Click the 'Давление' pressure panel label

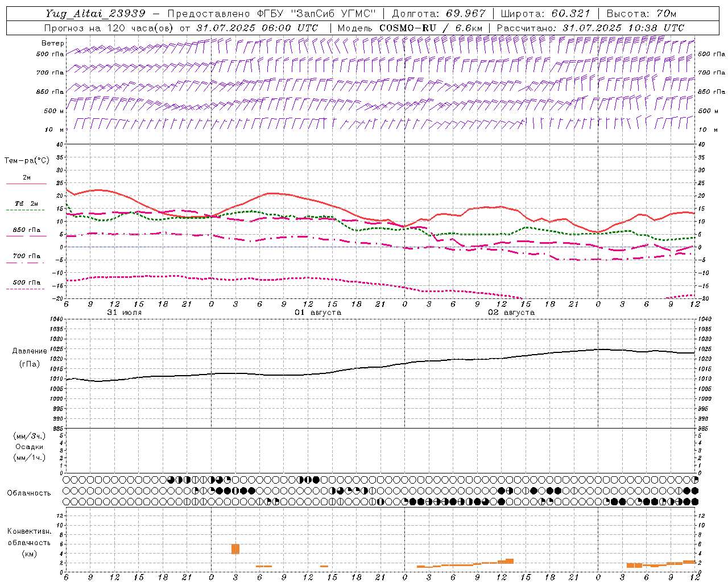[30, 351]
